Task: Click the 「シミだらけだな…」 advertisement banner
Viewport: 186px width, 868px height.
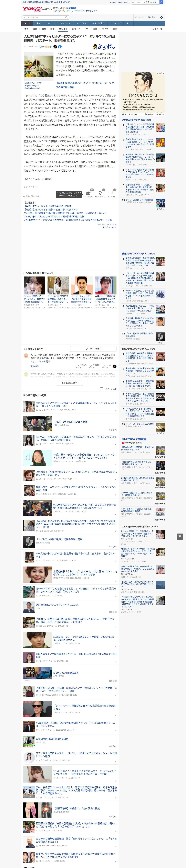Action: (x=143, y=94)
